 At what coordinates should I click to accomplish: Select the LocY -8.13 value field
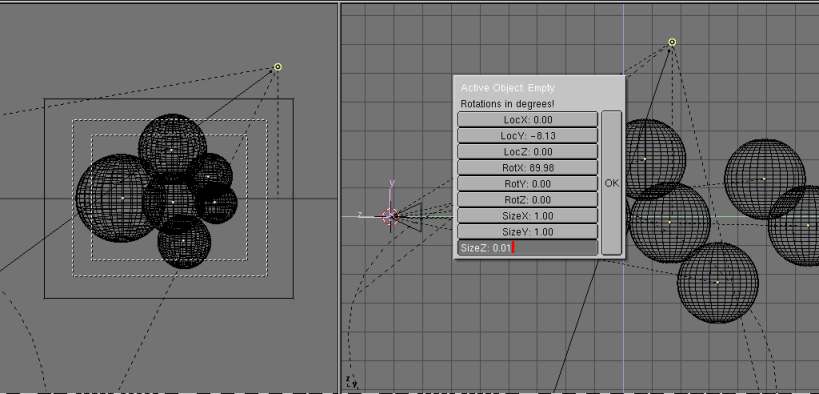click(x=528, y=135)
